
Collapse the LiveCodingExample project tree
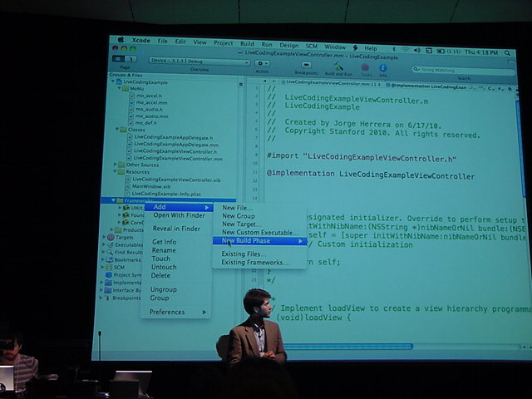(113, 81)
